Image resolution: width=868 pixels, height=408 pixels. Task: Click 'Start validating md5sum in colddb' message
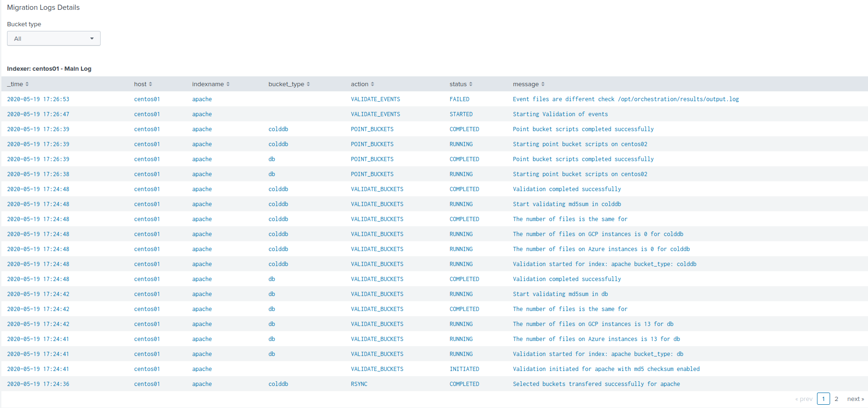pyautogui.click(x=567, y=204)
